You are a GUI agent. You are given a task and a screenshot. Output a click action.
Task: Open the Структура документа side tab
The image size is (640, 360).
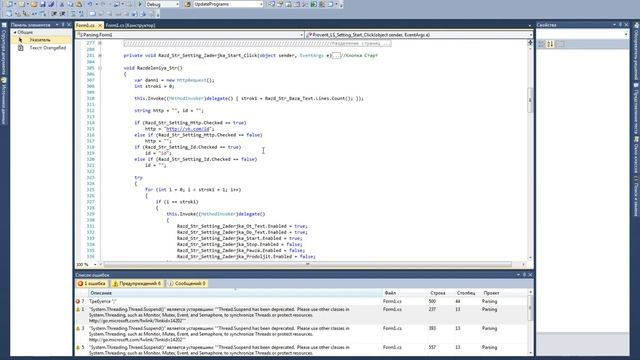pos(4,50)
